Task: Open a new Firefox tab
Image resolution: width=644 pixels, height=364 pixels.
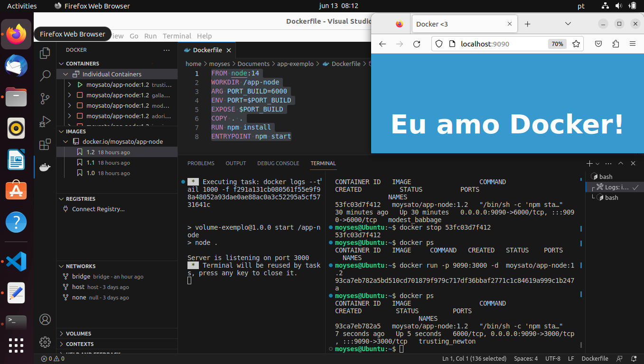Action: 527,24
